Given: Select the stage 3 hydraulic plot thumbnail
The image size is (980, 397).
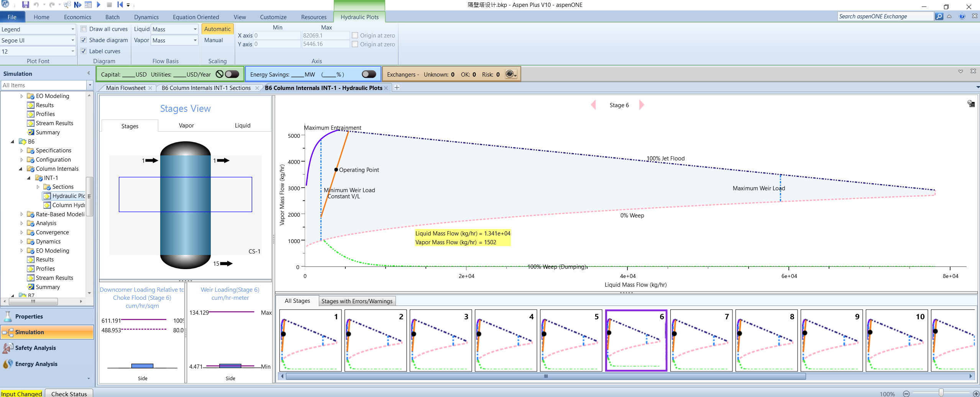Looking at the screenshot, I should pos(440,340).
